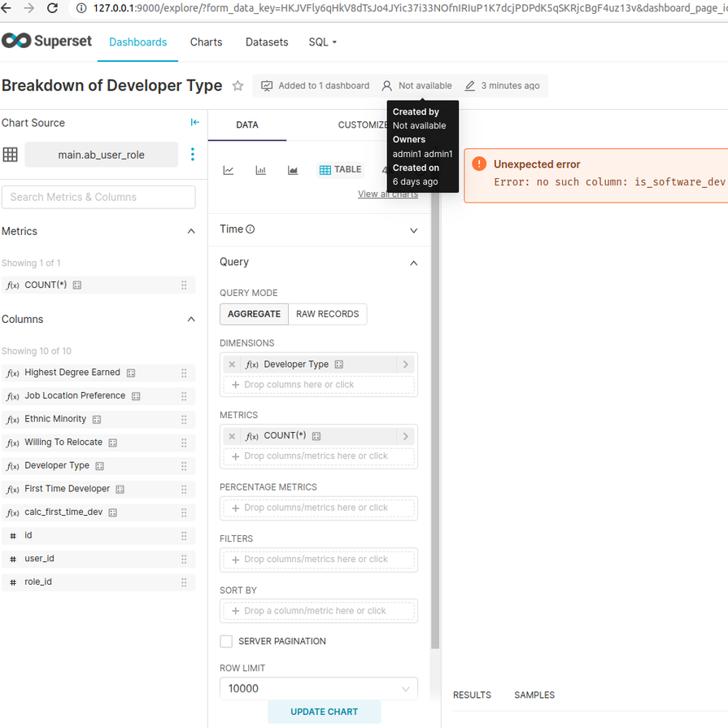
Task: Collapse the Columns section
Action: [191, 320]
